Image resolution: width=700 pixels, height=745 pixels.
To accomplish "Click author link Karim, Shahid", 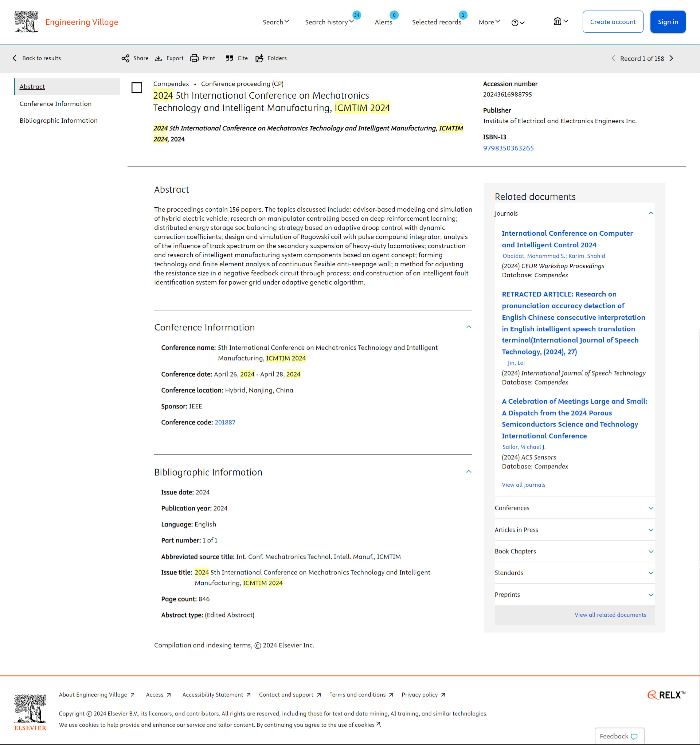I will [x=587, y=256].
